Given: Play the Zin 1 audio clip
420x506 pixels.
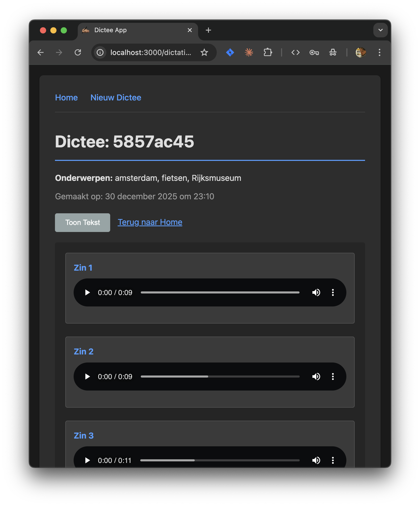Looking at the screenshot, I should [87, 292].
